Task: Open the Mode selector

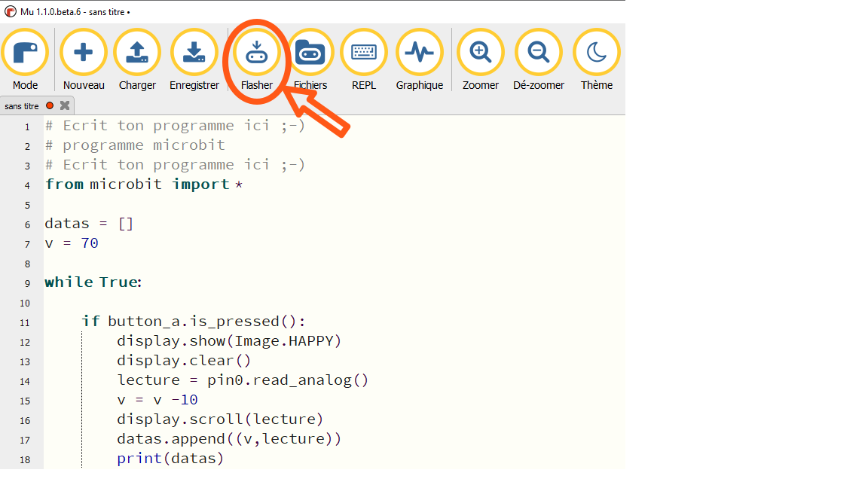Action: pyautogui.click(x=25, y=59)
